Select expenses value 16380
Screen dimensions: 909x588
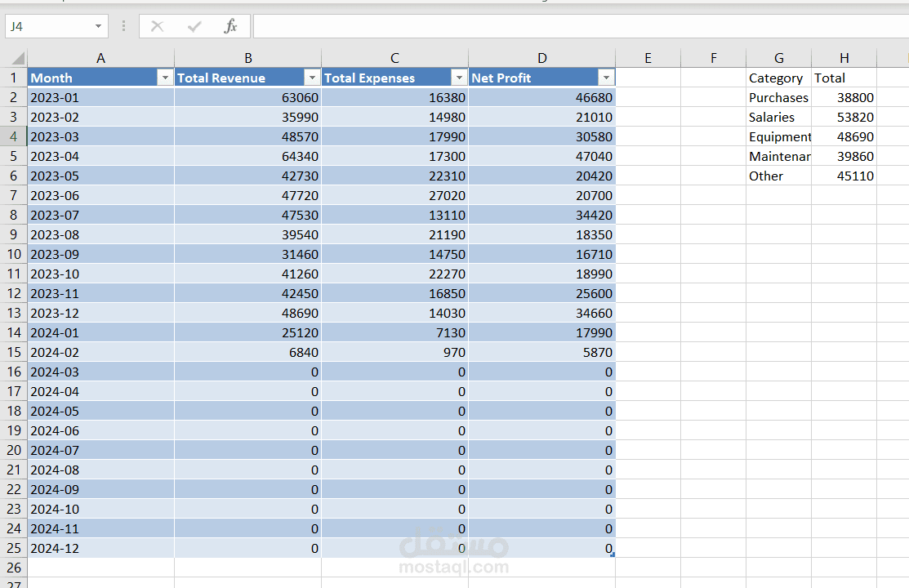[394, 97]
